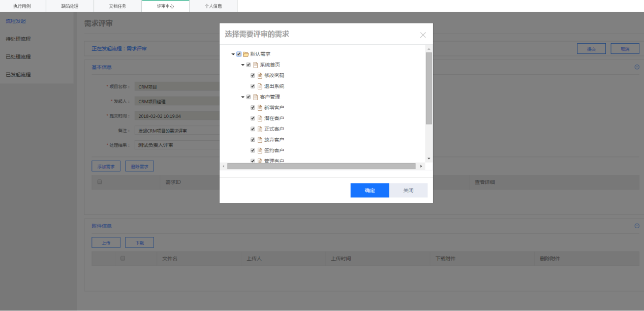
Task: Close the 选择需要评审的需求 dialog with X
Action: point(423,35)
